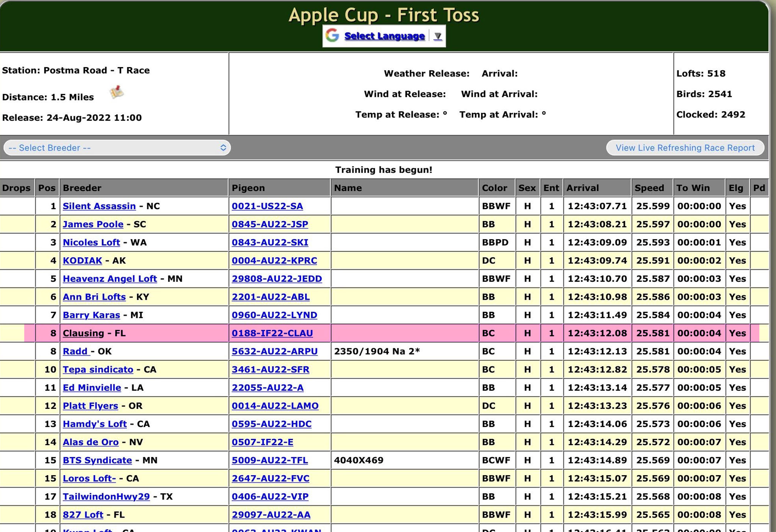Open the highlighted Clausing breeder link
Viewport: 776px width, 532px height.
[x=83, y=333]
